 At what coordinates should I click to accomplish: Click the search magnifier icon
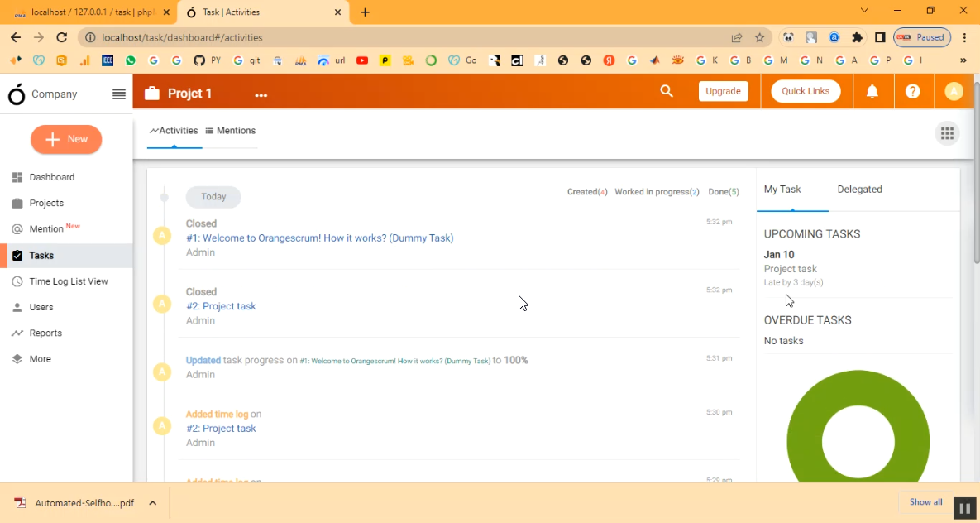(x=667, y=92)
